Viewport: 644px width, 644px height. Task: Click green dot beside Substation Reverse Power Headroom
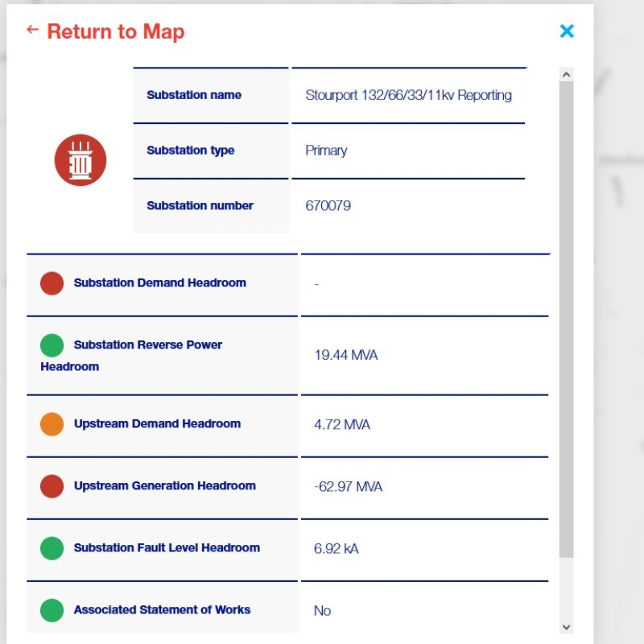52,345
